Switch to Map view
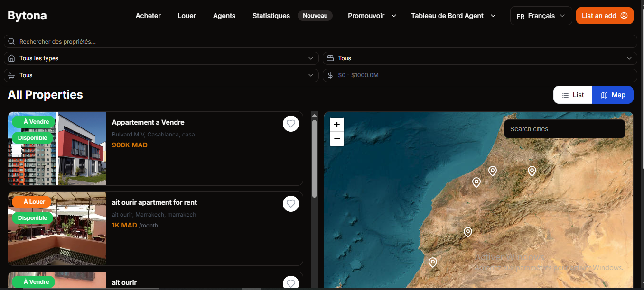This screenshot has width=644, height=290. (613, 95)
